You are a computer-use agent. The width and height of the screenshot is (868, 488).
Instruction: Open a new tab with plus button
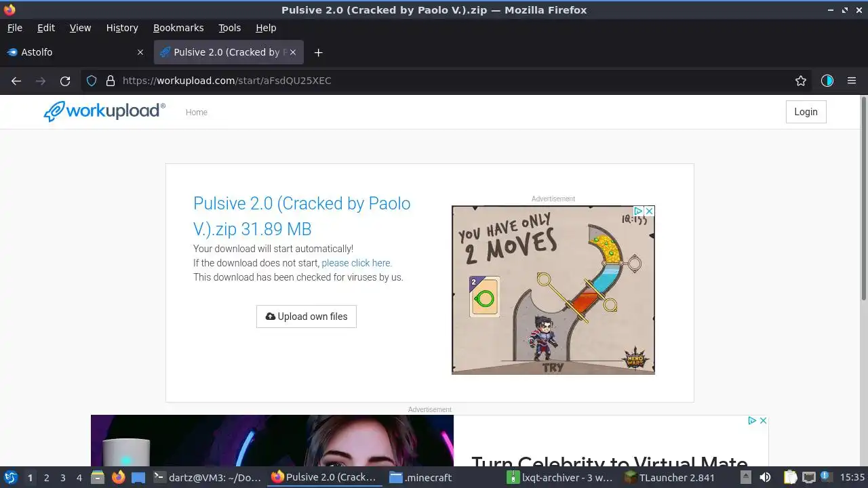click(318, 52)
